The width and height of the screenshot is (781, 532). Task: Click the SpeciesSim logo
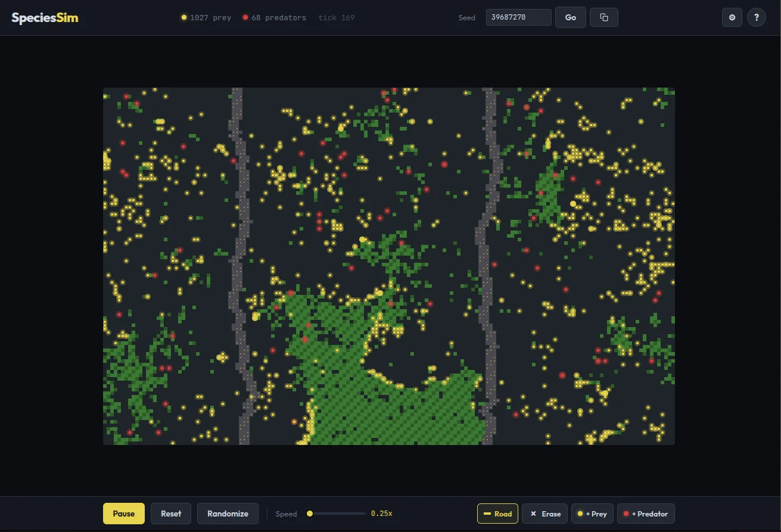click(x=45, y=17)
